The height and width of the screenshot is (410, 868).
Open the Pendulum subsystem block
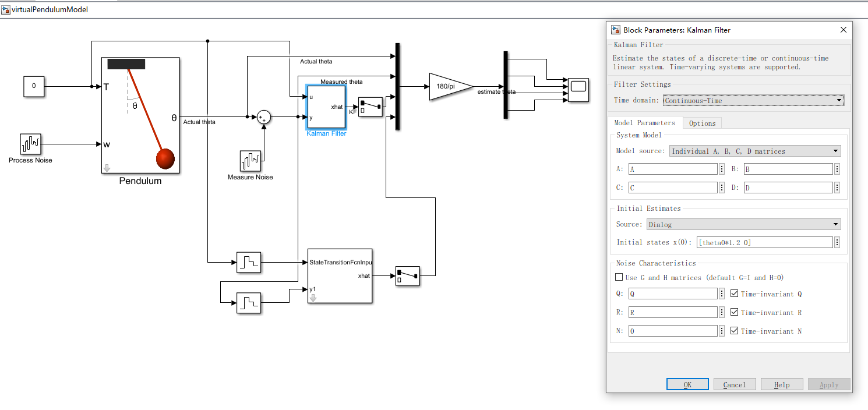pyautogui.click(x=140, y=114)
